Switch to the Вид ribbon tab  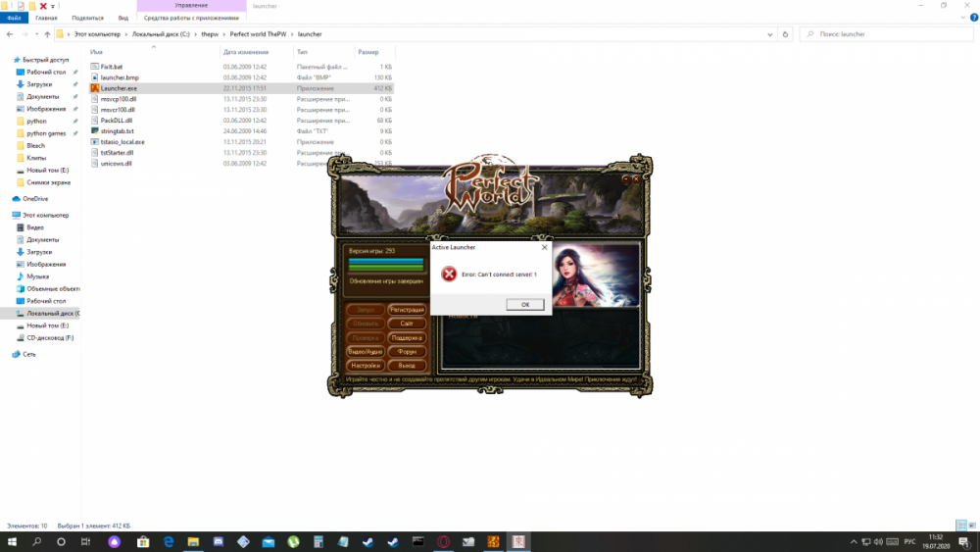tap(122, 18)
